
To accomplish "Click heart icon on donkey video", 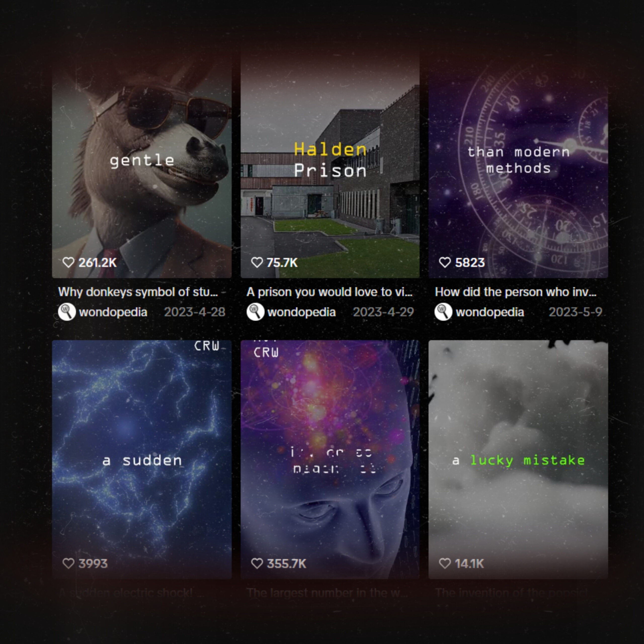I will pyautogui.click(x=68, y=262).
